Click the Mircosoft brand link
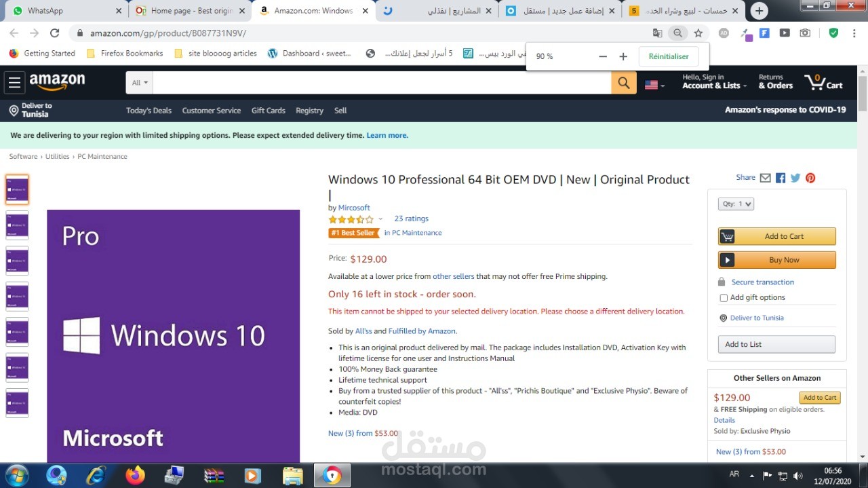 pyautogui.click(x=354, y=208)
